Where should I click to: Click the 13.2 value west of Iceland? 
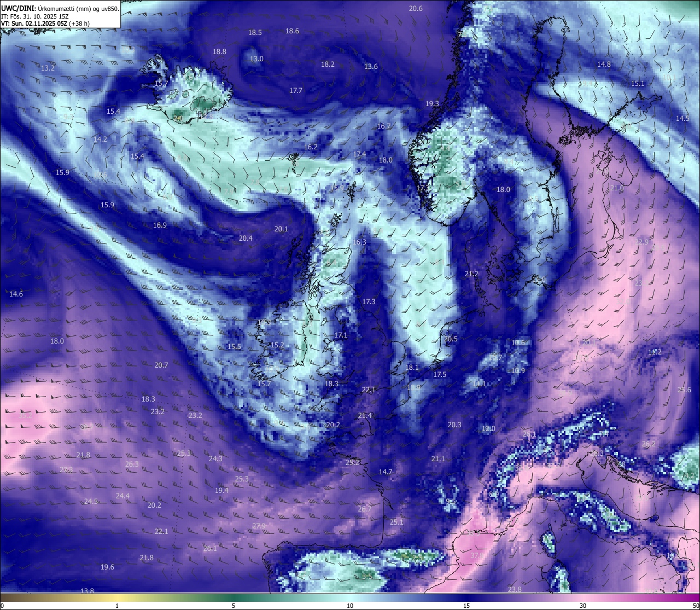pos(48,68)
